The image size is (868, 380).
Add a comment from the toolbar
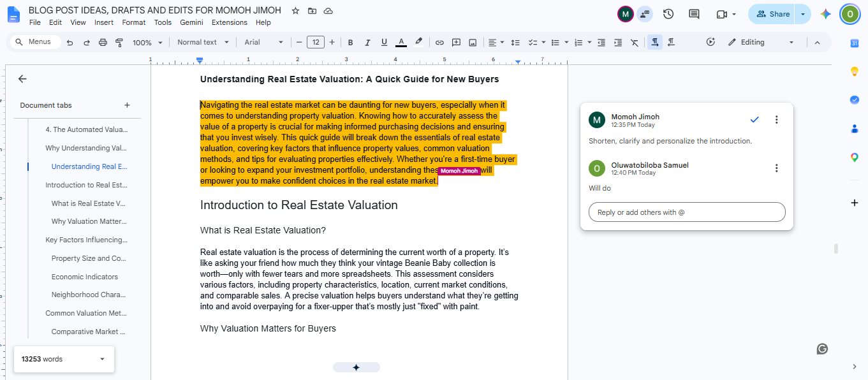point(456,43)
